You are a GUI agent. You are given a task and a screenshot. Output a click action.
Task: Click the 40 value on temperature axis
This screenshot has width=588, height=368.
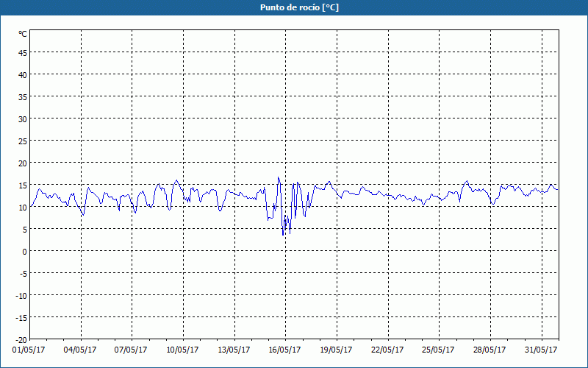point(23,75)
